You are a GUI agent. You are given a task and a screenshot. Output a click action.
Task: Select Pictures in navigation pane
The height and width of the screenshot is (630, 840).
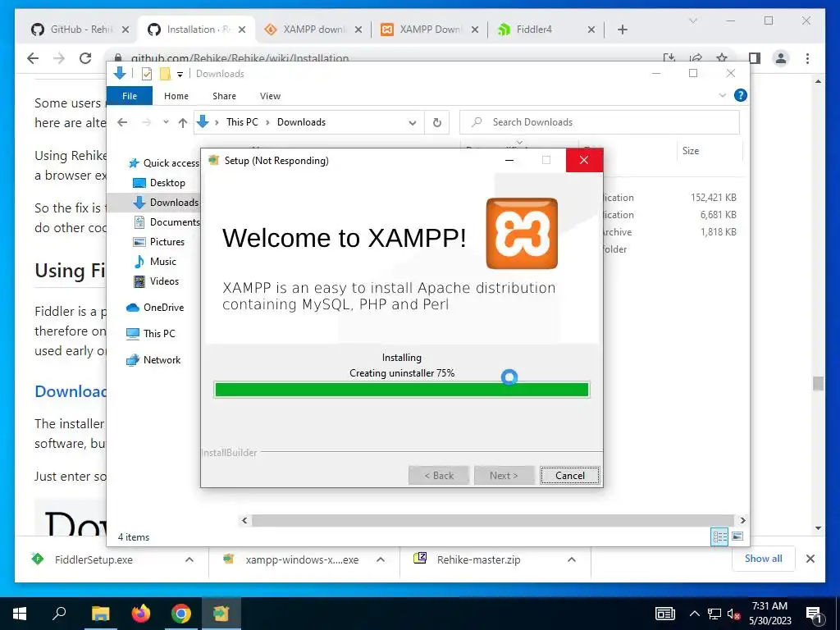tap(158, 242)
